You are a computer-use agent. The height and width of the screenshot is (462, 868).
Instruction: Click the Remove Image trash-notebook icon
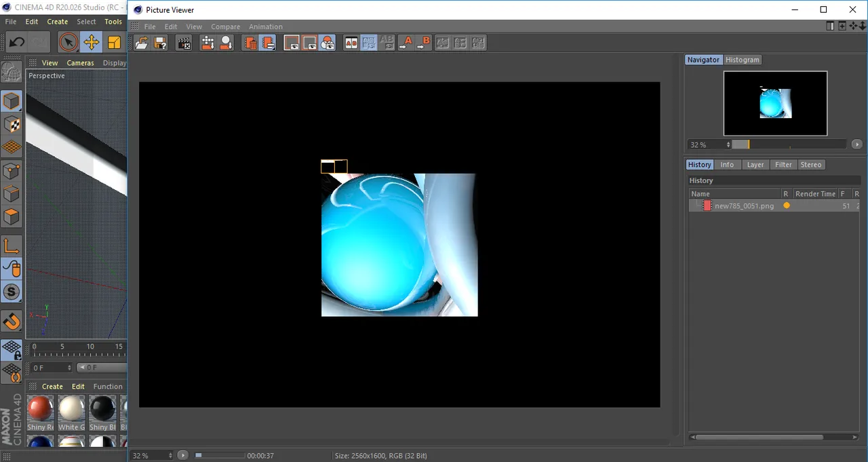[x=250, y=43]
